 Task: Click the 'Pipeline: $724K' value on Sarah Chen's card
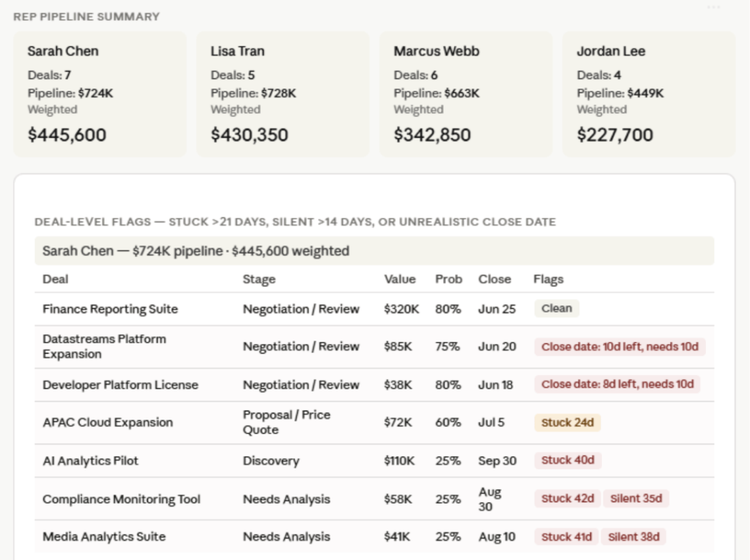pyautogui.click(x=70, y=93)
